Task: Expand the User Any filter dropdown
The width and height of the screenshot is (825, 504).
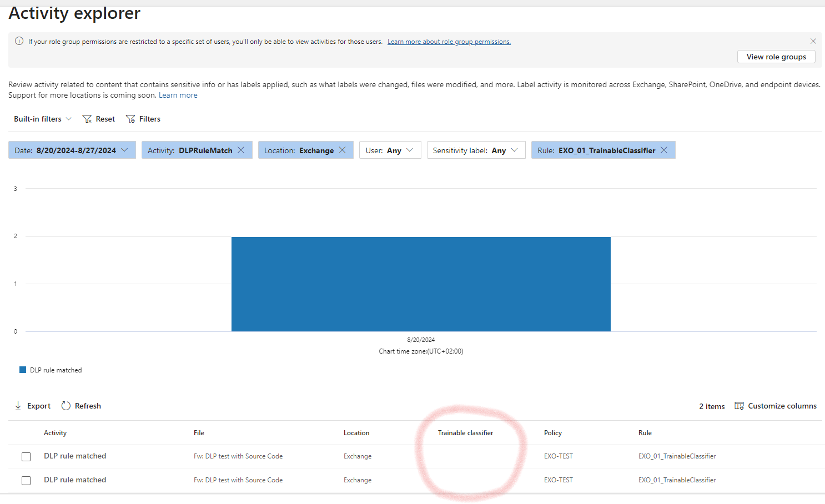Action: click(409, 149)
